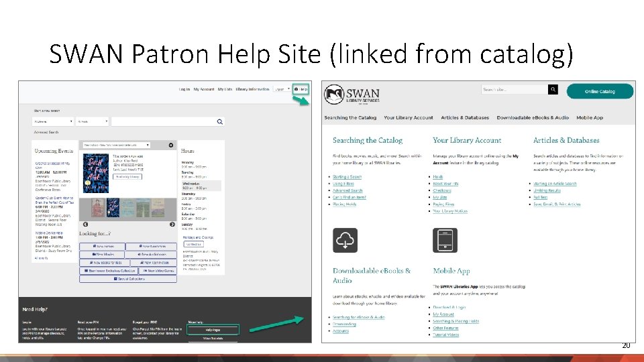The height and width of the screenshot is (362, 644).
Task: Click the Searching the Catalog section heading
Action: [x=368, y=140]
